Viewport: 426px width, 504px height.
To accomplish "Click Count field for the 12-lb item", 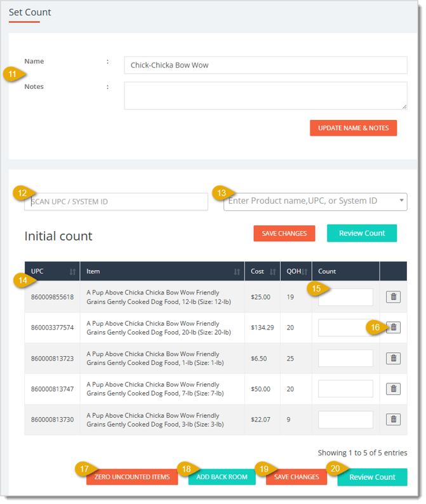I will click(x=345, y=296).
